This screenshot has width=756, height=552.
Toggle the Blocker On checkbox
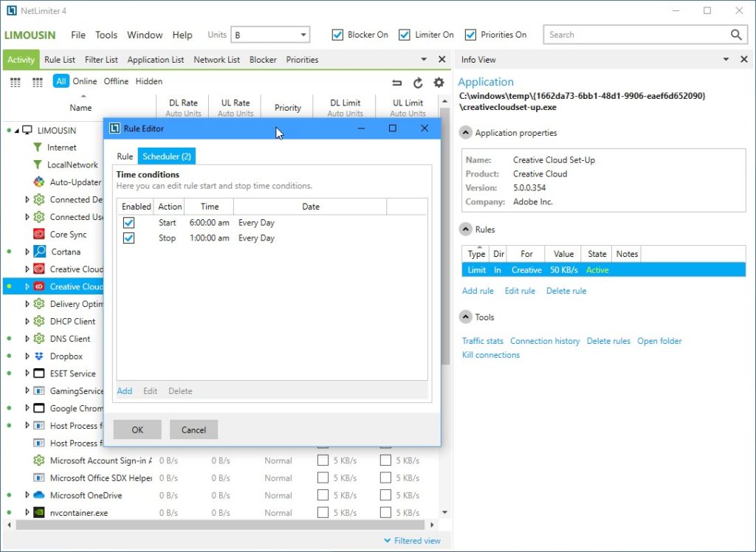coord(338,35)
